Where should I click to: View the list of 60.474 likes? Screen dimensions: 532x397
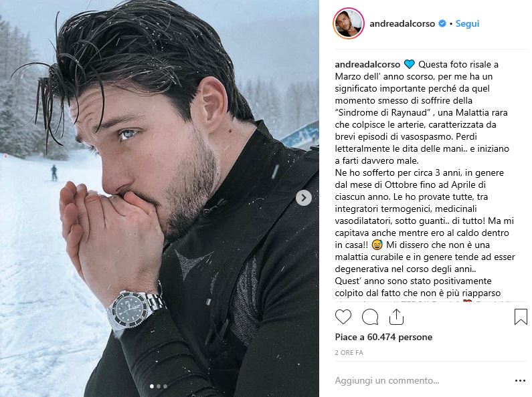coord(384,338)
